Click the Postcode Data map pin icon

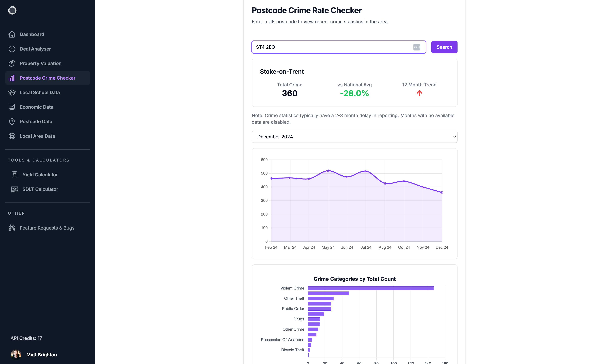pos(12,121)
